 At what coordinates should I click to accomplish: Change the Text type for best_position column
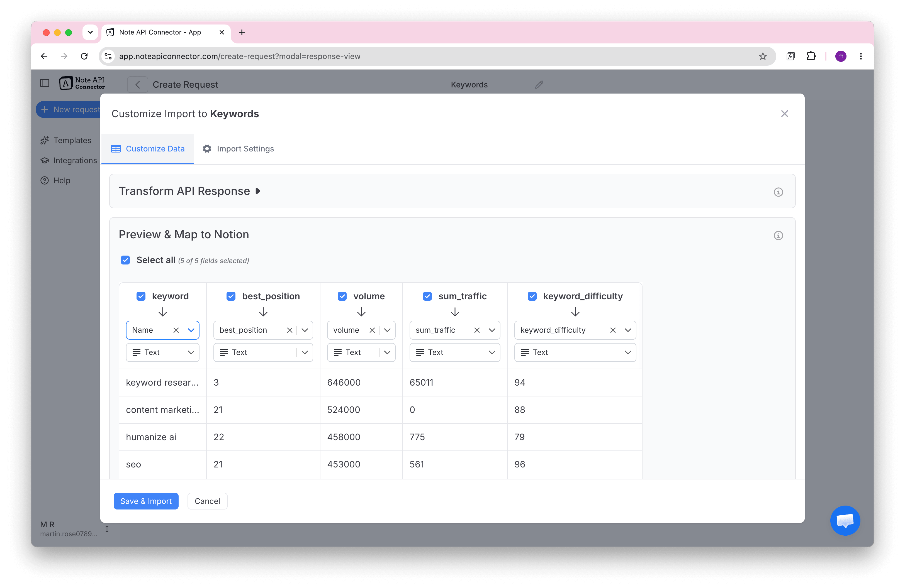point(263,352)
